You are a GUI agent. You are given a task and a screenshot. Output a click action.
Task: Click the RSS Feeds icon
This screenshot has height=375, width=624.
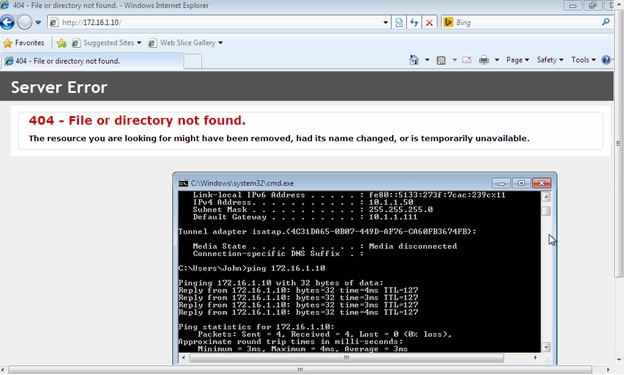(441, 61)
